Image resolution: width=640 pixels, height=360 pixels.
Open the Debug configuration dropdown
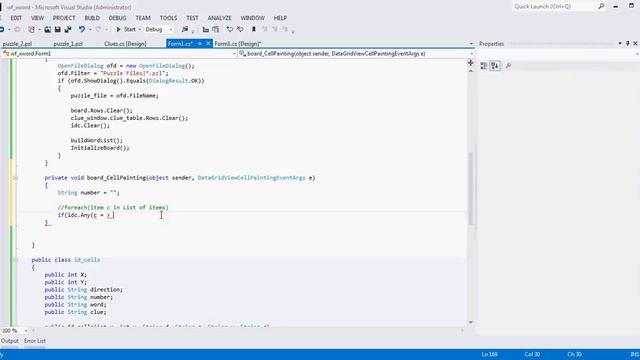[x=171, y=29]
